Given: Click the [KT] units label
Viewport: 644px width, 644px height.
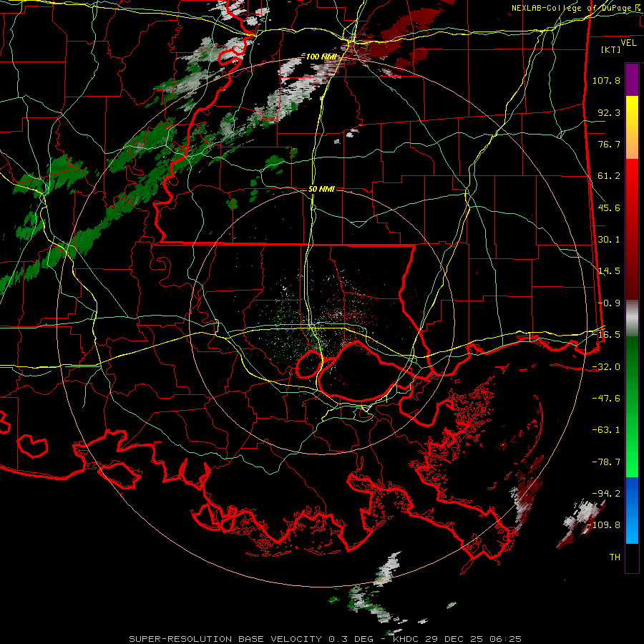Looking at the screenshot, I should pyautogui.click(x=611, y=49).
